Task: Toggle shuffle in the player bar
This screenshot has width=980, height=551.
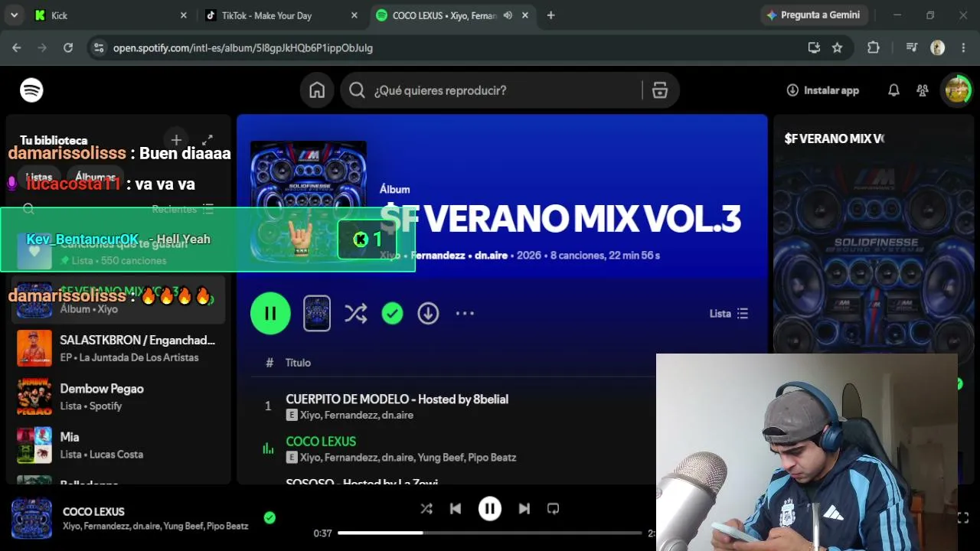Action: pyautogui.click(x=426, y=509)
